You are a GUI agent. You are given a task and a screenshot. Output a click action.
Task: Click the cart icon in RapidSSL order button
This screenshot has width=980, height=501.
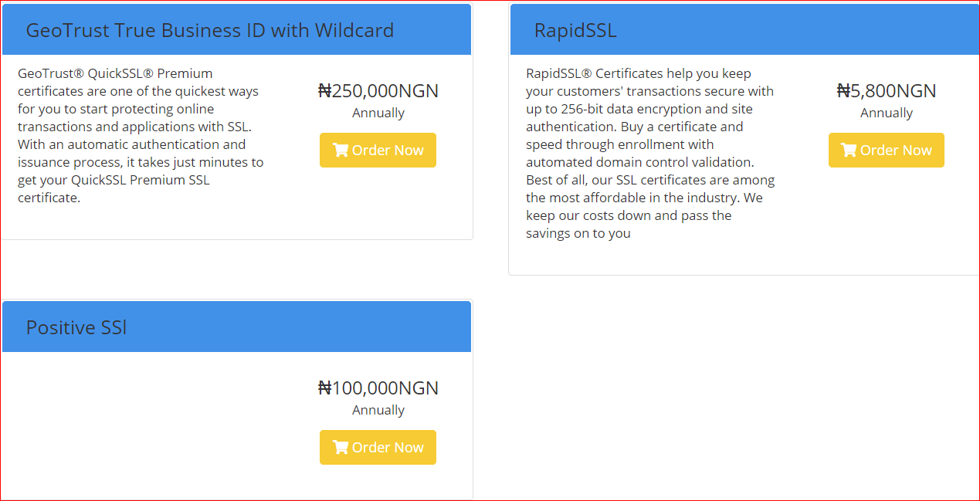(x=849, y=151)
